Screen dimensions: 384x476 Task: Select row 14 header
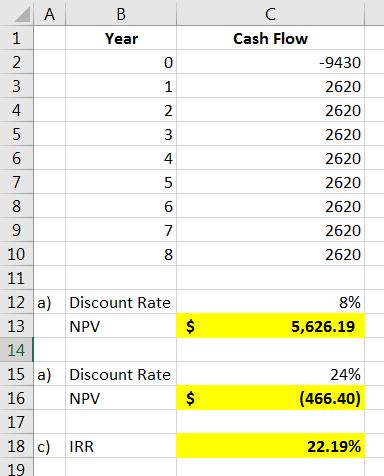click(16, 350)
